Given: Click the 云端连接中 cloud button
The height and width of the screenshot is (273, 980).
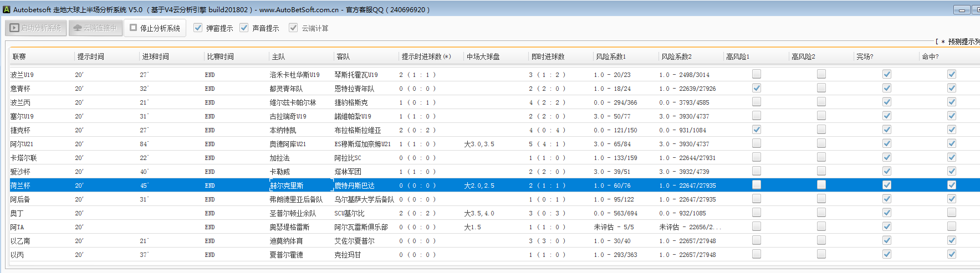Looking at the screenshot, I should tap(95, 28).
